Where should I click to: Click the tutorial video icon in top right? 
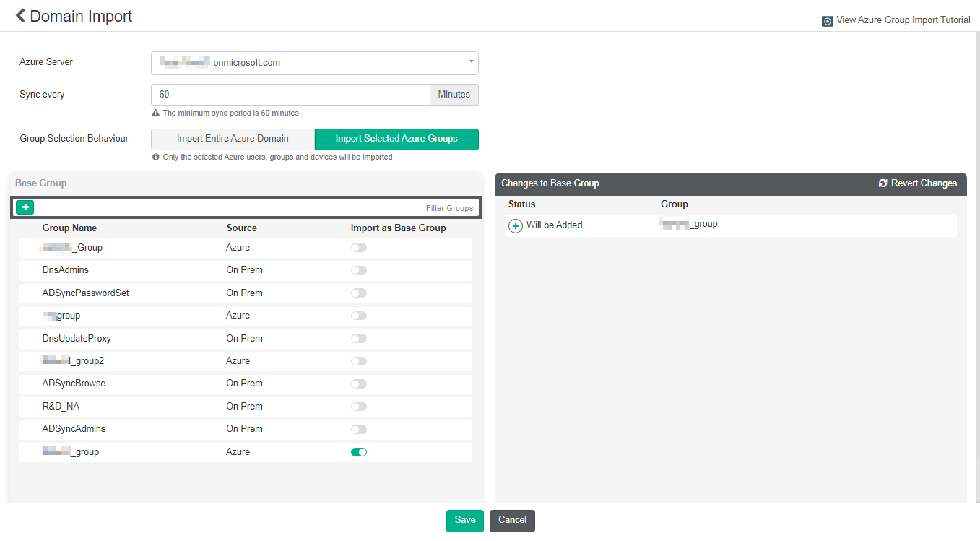tap(827, 20)
